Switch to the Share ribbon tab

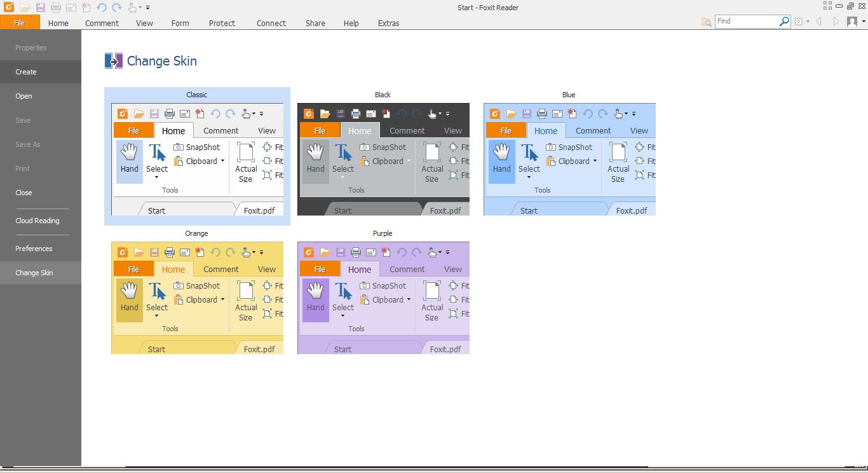[x=315, y=23]
